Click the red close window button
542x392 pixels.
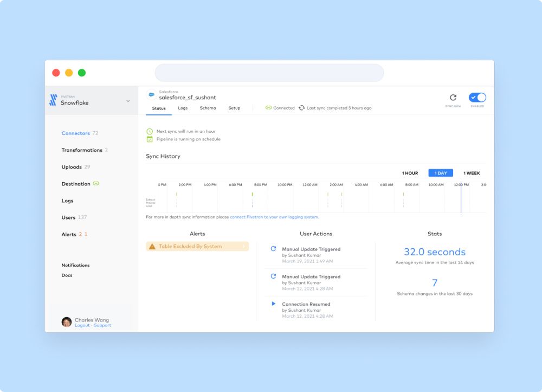pos(56,73)
